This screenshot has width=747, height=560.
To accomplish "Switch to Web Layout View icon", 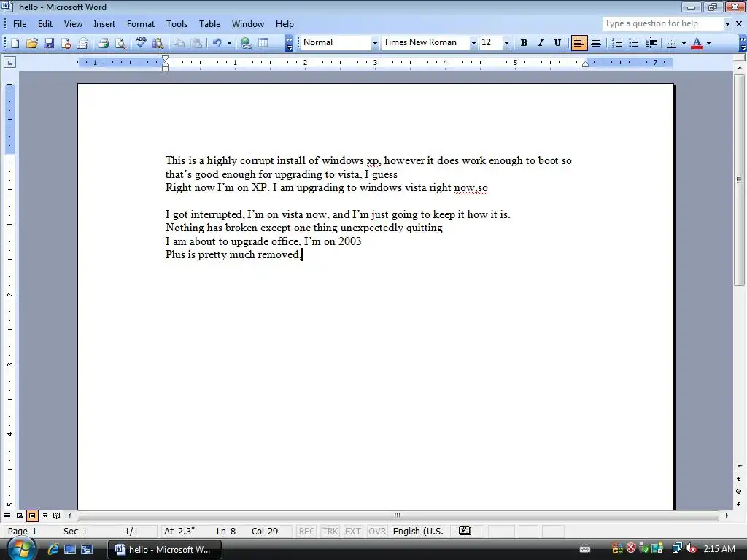I will click(x=20, y=516).
